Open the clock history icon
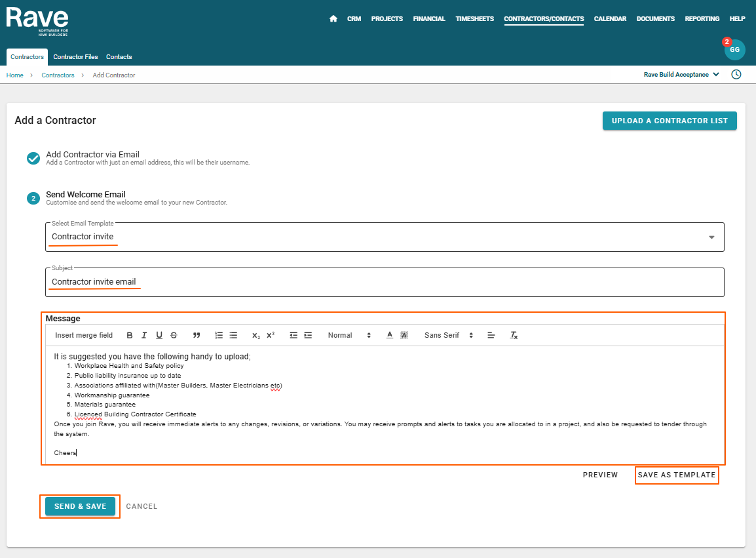 736,74
